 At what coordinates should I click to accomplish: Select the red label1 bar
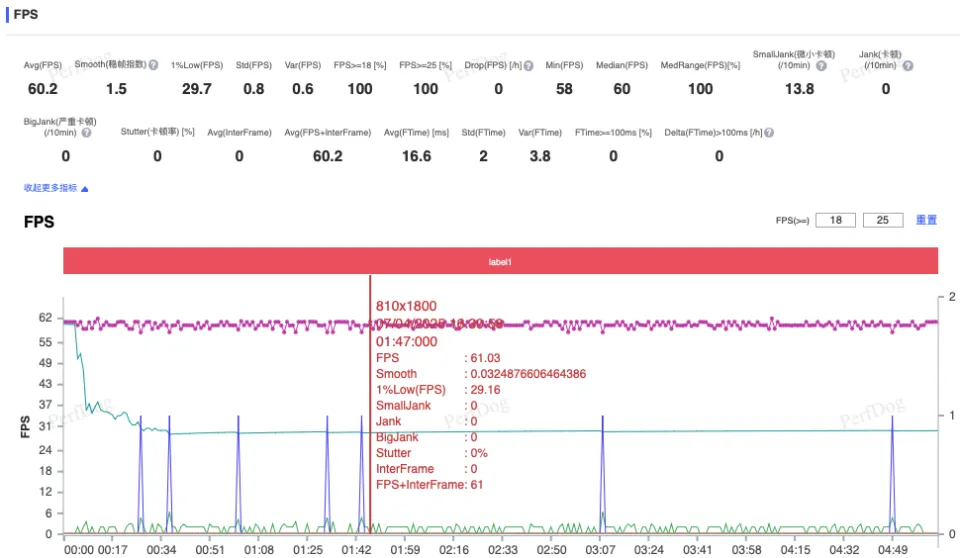pyautogui.click(x=500, y=261)
